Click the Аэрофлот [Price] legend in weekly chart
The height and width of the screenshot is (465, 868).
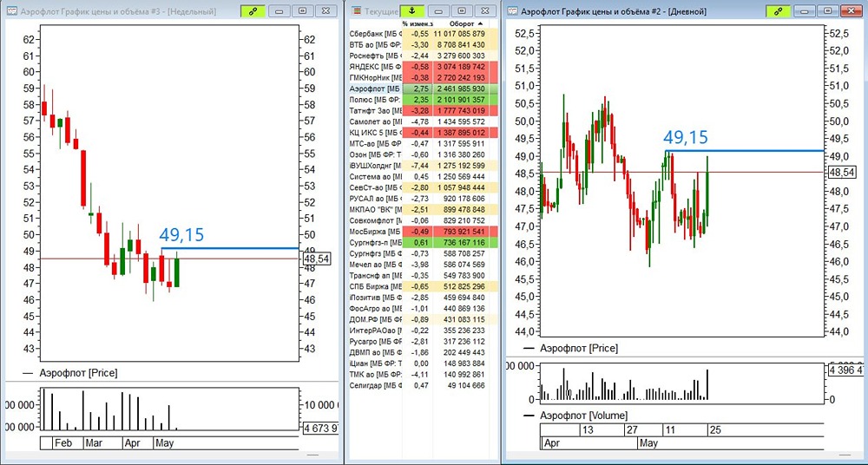tap(78, 373)
